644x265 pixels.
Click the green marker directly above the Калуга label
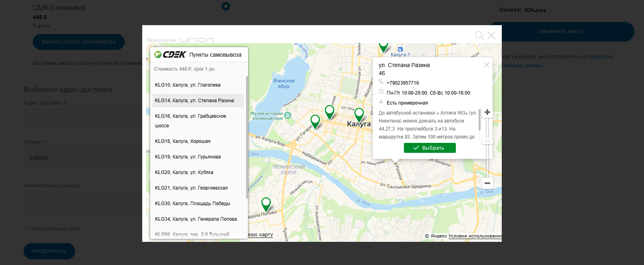coord(359,114)
